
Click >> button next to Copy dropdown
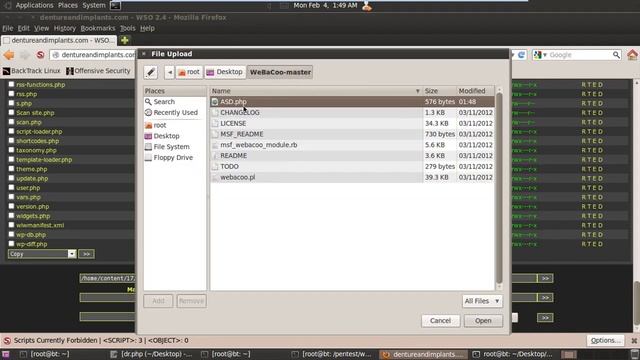(87, 254)
